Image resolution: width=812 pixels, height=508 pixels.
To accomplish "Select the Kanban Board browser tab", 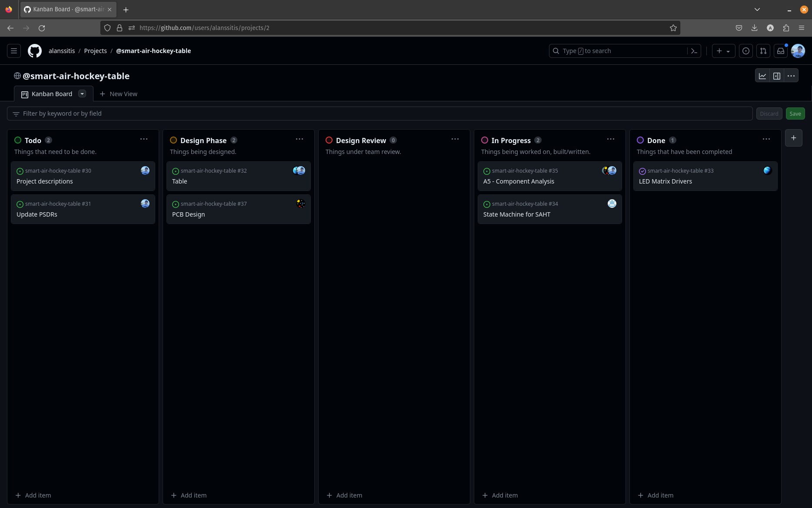I will coord(68,10).
